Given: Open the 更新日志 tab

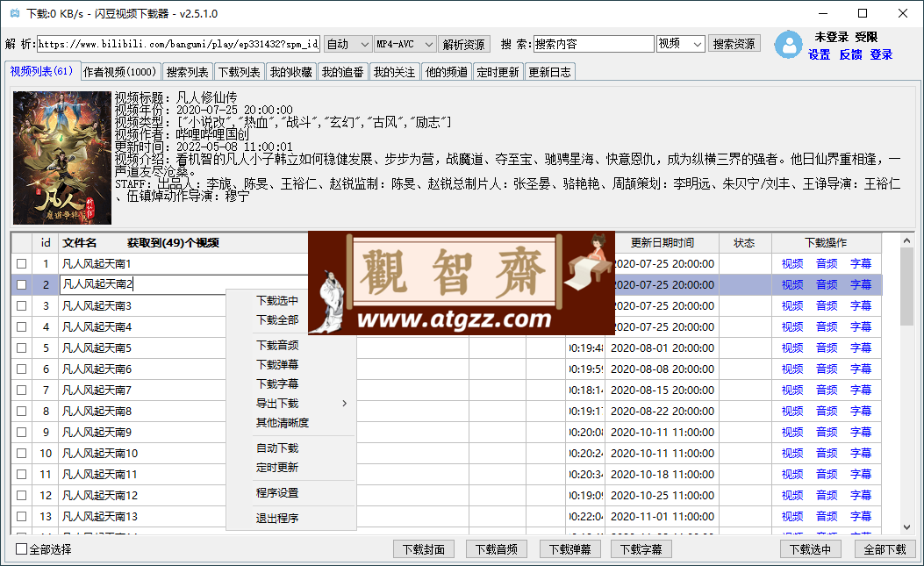Looking at the screenshot, I should click(x=550, y=72).
